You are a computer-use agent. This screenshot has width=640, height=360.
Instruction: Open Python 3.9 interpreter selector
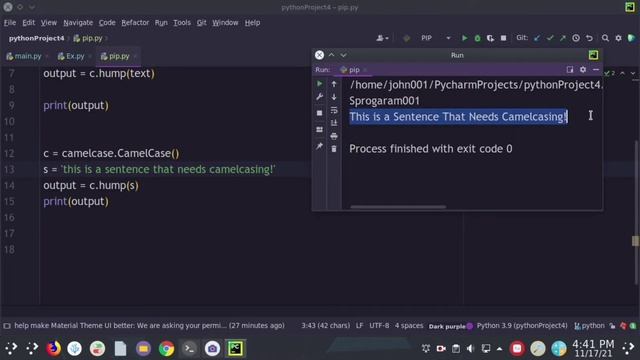click(x=522, y=325)
